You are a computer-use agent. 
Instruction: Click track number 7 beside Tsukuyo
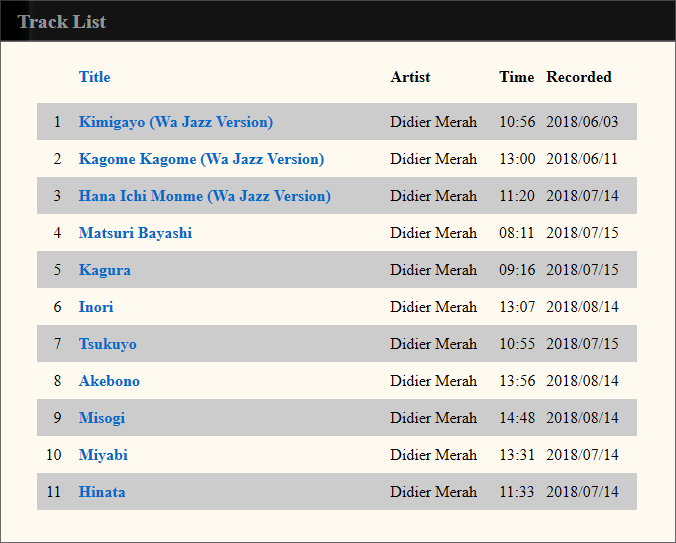57,344
